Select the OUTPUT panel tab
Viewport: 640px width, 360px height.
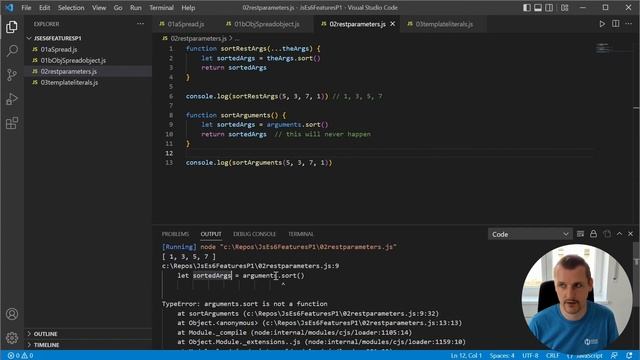click(x=211, y=234)
